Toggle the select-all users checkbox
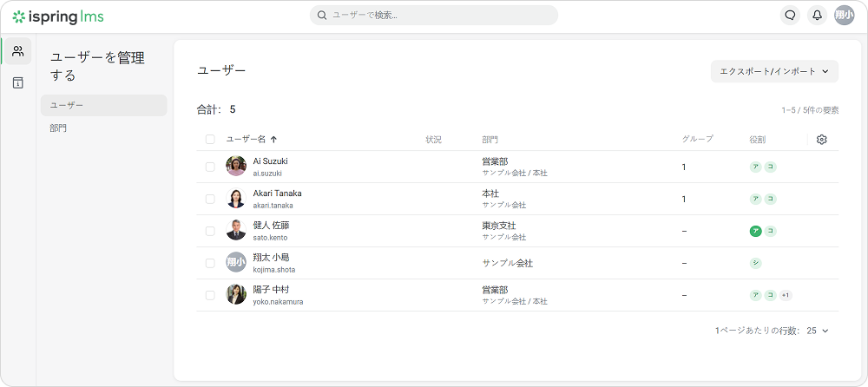Screen dimensions: 868x387 [210, 140]
